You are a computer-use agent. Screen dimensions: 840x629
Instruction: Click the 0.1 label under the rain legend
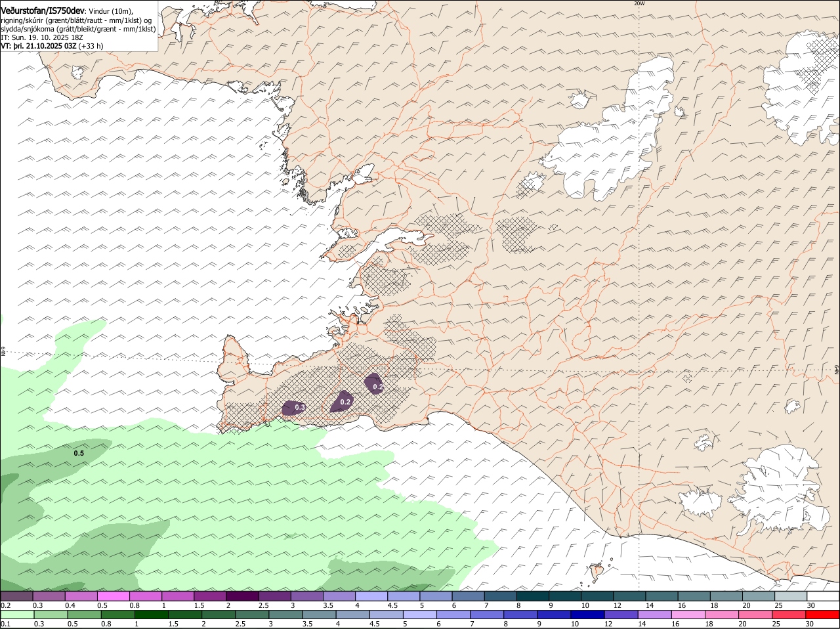(5, 624)
